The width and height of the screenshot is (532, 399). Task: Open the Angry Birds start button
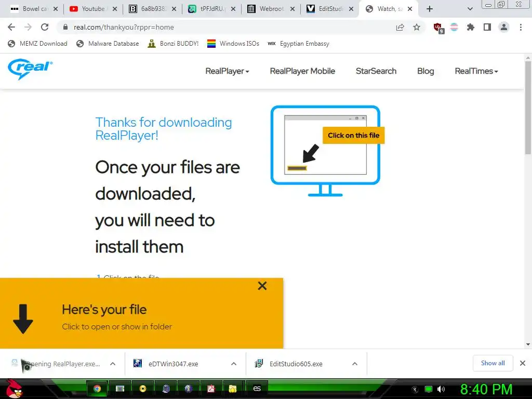14,389
